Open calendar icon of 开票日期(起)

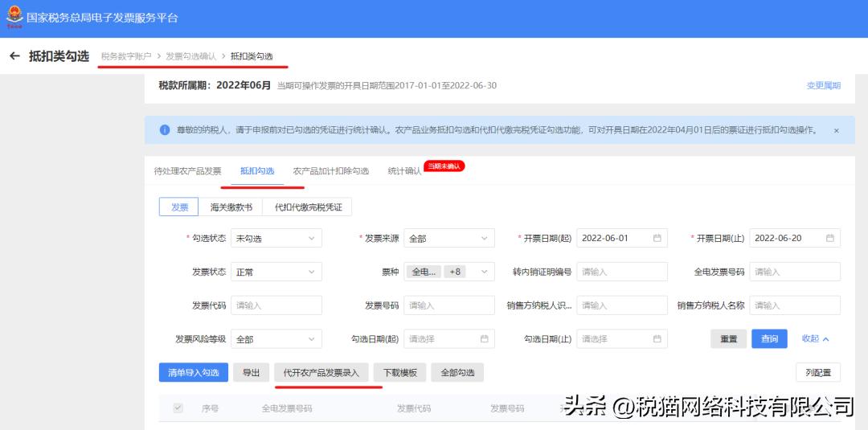[x=657, y=238]
